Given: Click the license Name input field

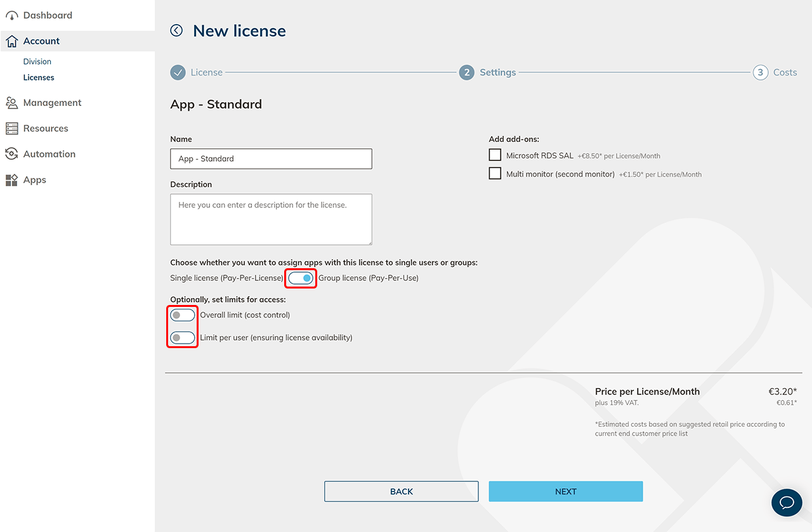Looking at the screenshot, I should [x=271, y=159].
